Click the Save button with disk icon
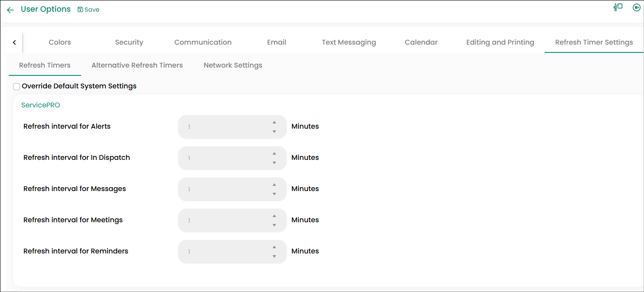Screen dimensions: 644x292 tap(88, 10)
